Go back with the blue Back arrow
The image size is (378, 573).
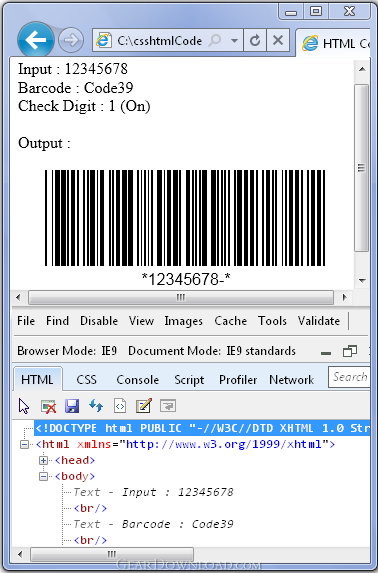(x=36, y=39)
